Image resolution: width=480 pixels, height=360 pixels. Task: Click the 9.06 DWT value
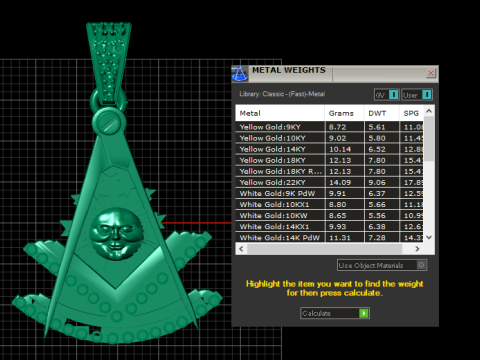(377, 182)
